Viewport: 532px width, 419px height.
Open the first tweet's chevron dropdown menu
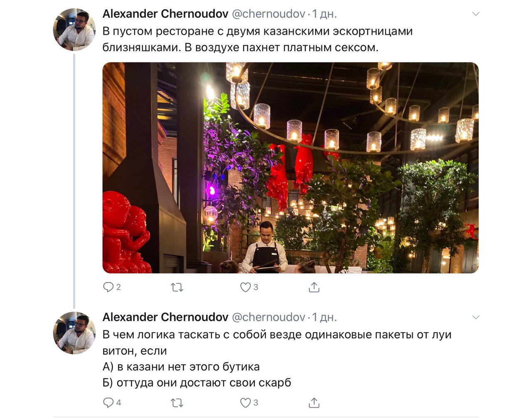(476, 14)
